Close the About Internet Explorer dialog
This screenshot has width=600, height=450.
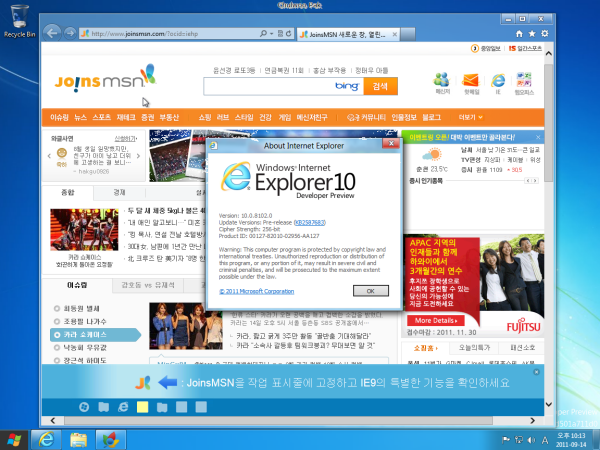pos(391,143)
